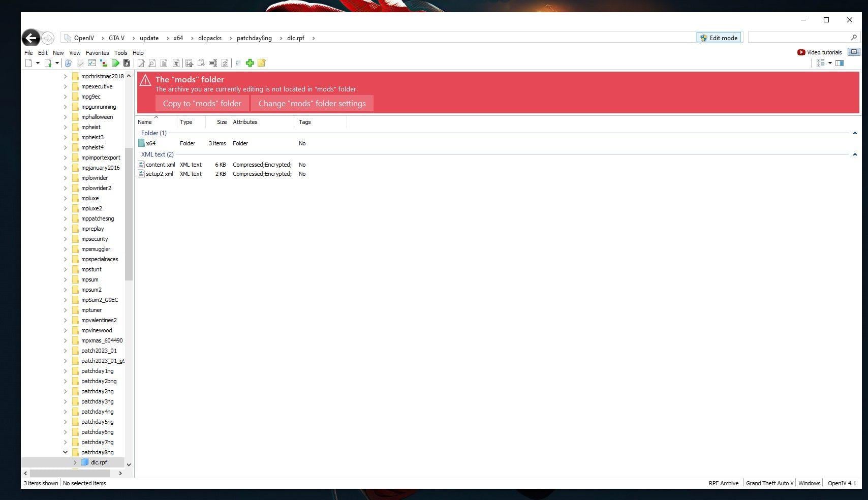Screen dimensions: 868x500
Task: Click the rename toolbar icon
Action: tap(213, 63)
